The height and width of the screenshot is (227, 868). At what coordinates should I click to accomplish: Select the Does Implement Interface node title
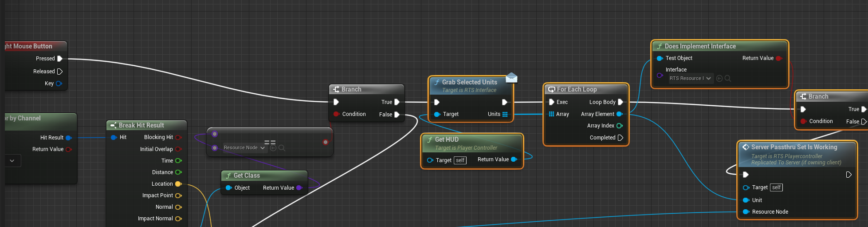pos(700,46)
